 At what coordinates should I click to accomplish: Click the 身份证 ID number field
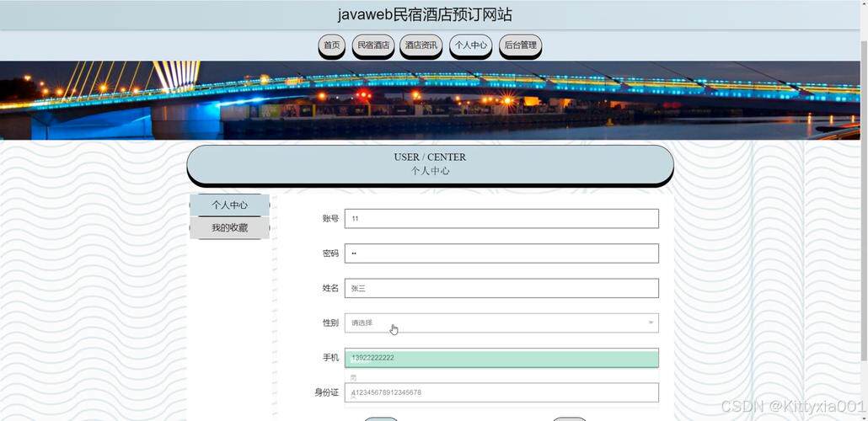point(501,392)
